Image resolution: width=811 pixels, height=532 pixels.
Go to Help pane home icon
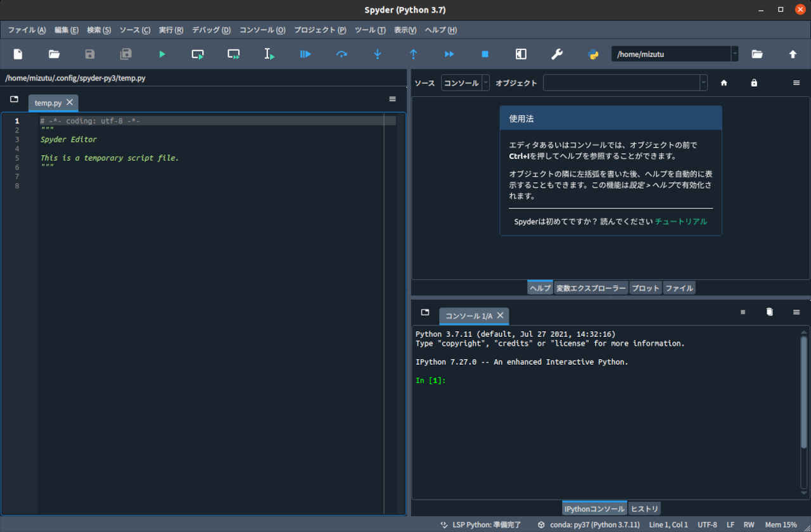pos(724,83)
